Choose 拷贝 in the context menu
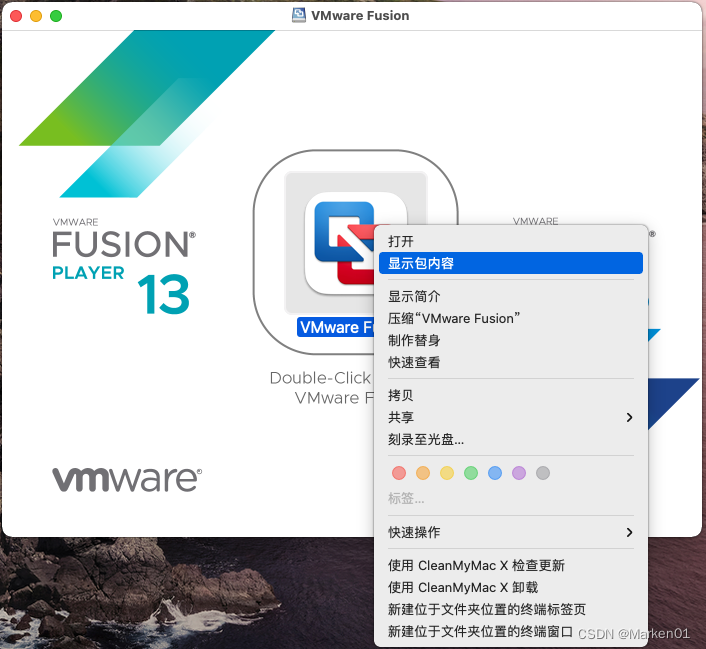The image size is (706, 649). [511, 395]
